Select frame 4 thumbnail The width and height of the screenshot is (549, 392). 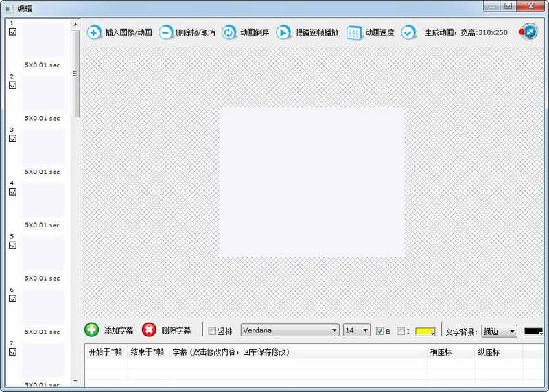coord(43,200)
